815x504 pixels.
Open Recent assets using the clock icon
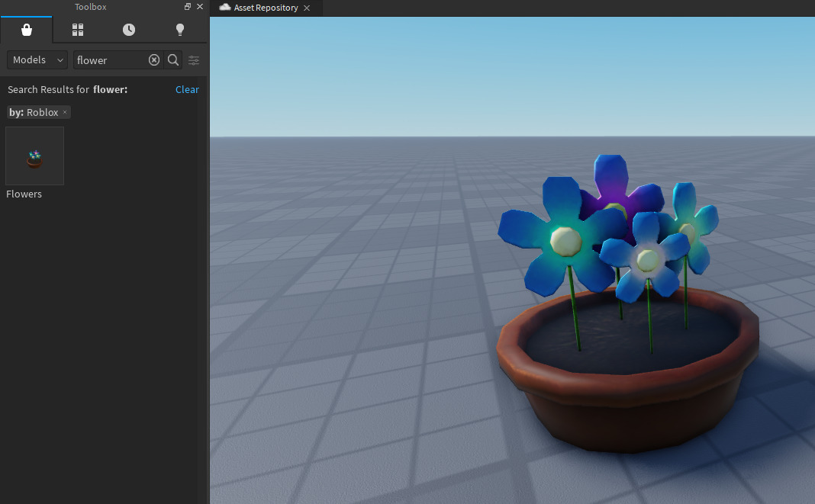pyautogui.click(x=128, y=30)
